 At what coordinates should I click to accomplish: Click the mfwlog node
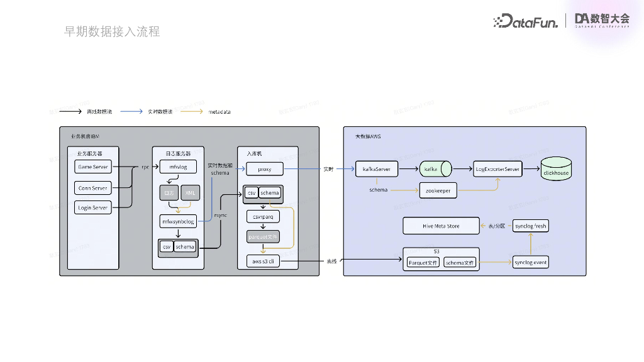[178, 167]
